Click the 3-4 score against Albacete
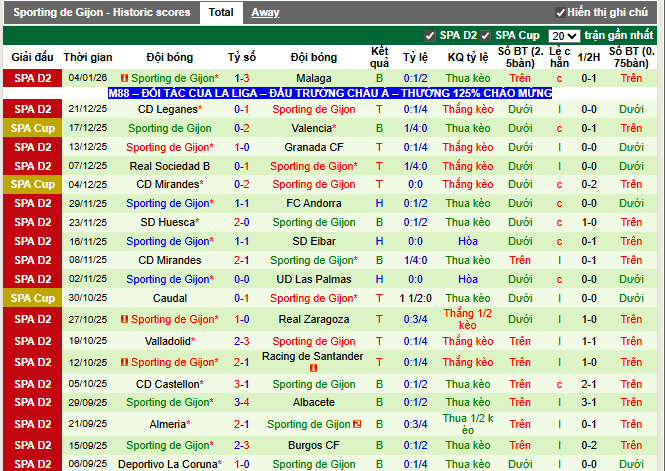 242,402
